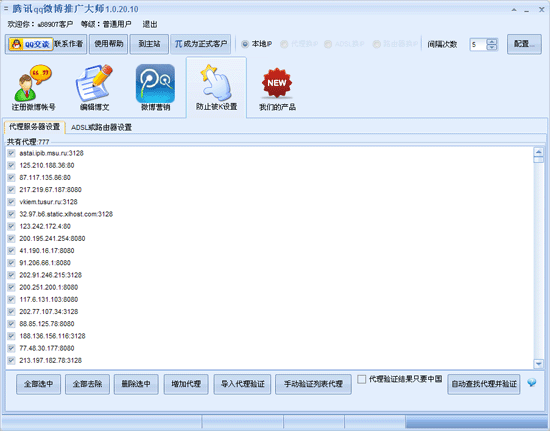Open the 注册微博帐号 icon
The height and width of the screenshot is (431, 550).
tap(33, 88)
